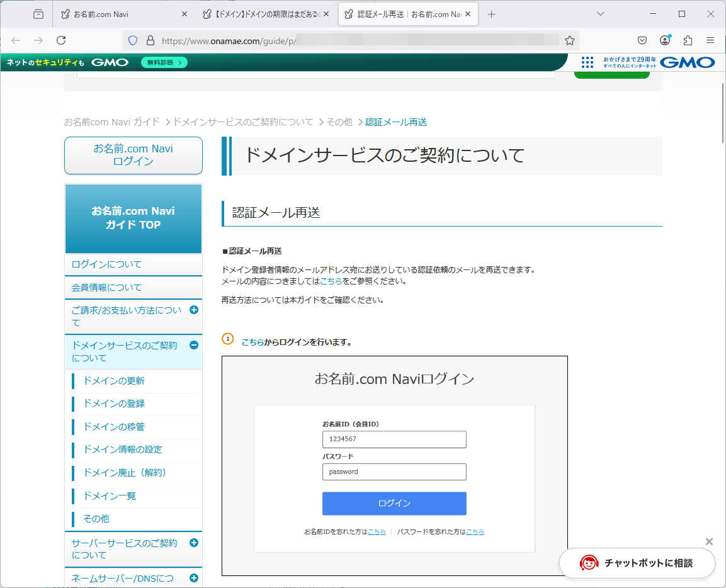Image resolution: width=726 pixels, height=588 pixels.
Task: Open the チャットボットに相談 chat button
Action: 637,563
